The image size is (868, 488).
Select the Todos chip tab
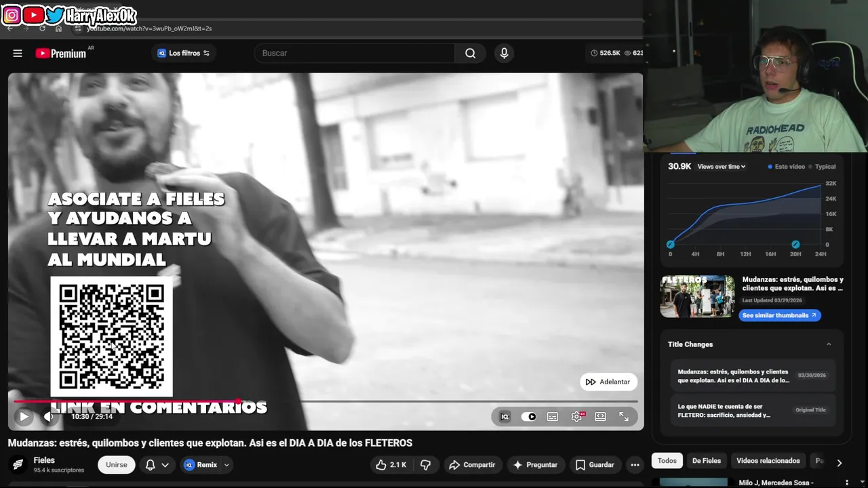click(x=667, y=461)
